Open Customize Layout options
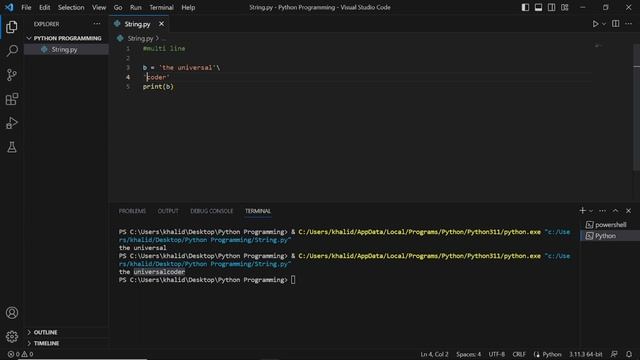Image resolution: width=640 pixels, height=360 pixels. pos(564,7)
